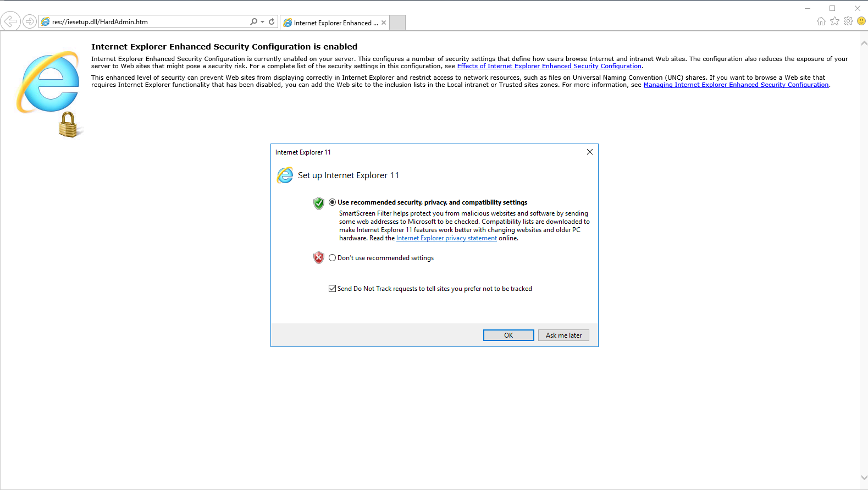The width and height of the screenshot is (868, 490).
Task: Open Effects of Internet Explorer Enhanced Security Configuration link
Action: 549,66
